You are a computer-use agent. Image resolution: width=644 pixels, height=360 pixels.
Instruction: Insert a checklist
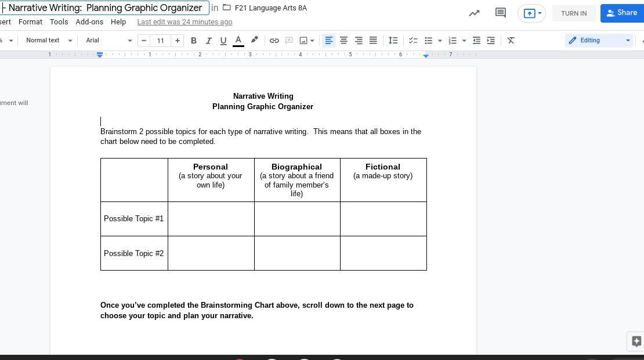click(x=413, y=40)
